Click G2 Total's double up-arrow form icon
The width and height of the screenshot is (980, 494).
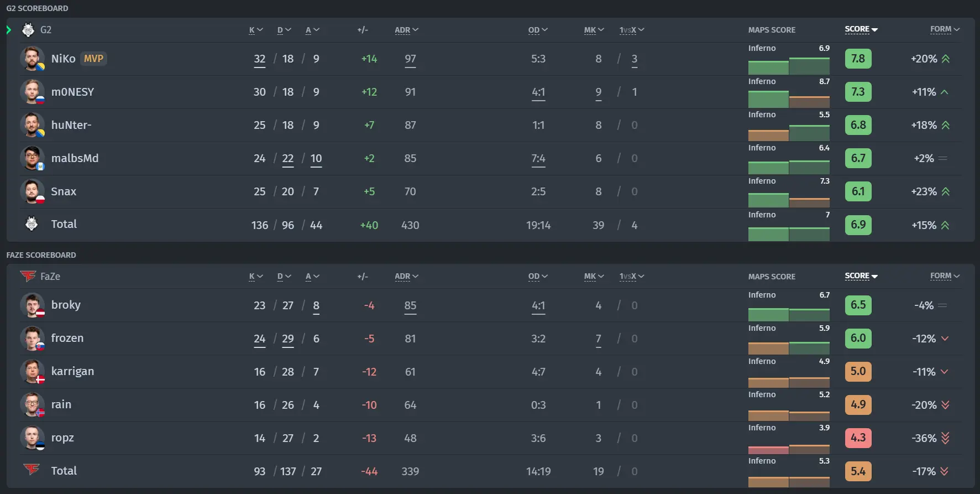pos(945,225)
